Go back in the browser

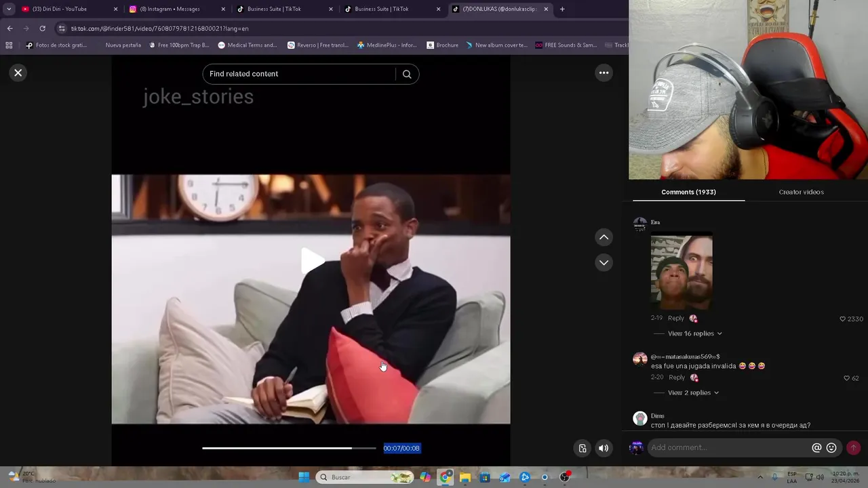pos(9,28)
